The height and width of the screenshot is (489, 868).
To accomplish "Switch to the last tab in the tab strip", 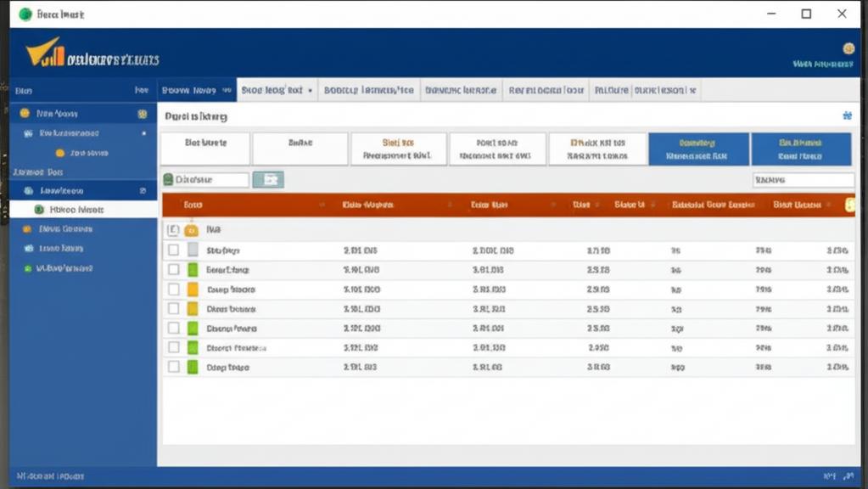I will (x=645, y=90).
